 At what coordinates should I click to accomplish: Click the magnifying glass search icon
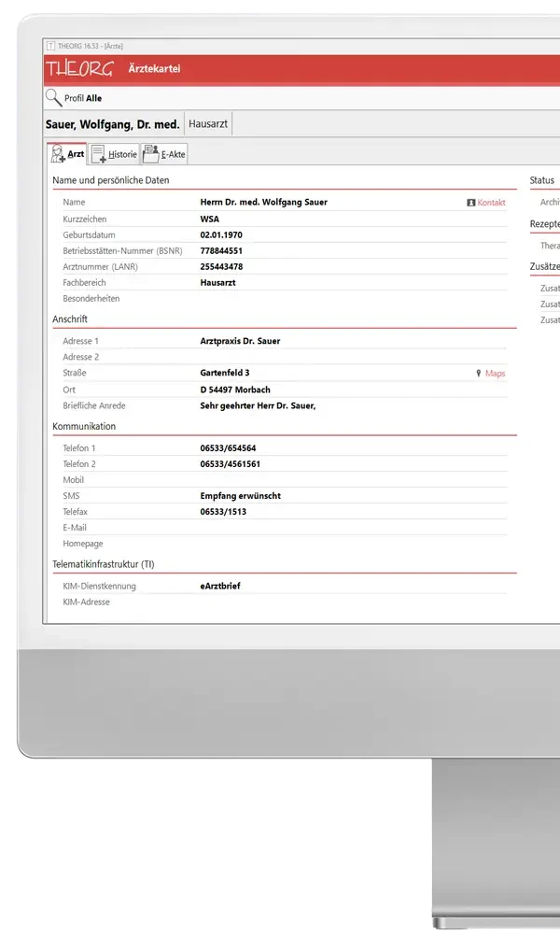53,97
